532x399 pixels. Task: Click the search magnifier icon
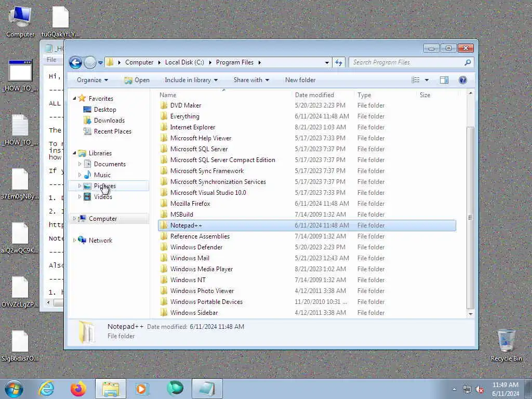pos(468,62)
